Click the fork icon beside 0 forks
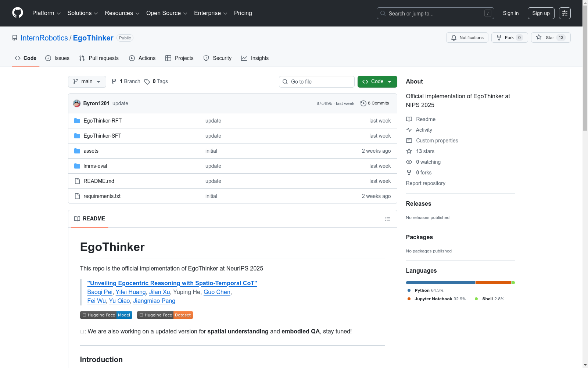 tap(409, 173)
